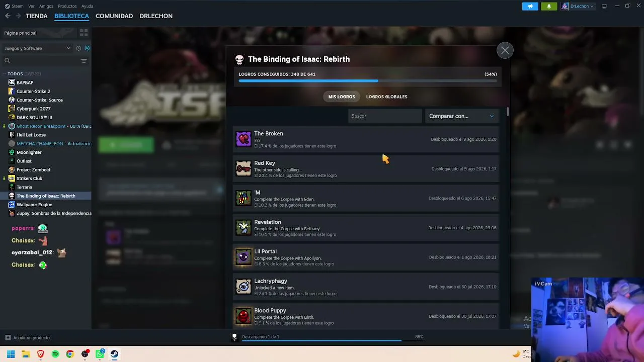Launch Brave browser from the taskbar
This screenshot has width=644, height=362.
click(41, 354)
